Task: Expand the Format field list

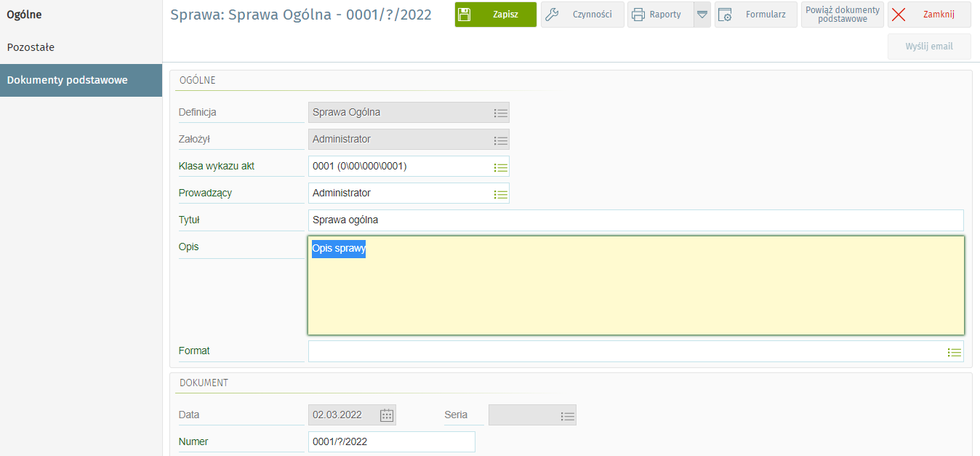Action: pyautogui.click(x=954, y=352)
